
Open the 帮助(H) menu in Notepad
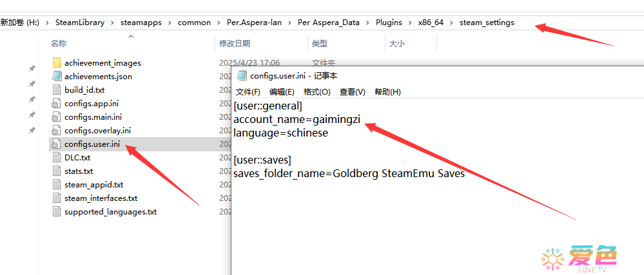click(387, 92)
